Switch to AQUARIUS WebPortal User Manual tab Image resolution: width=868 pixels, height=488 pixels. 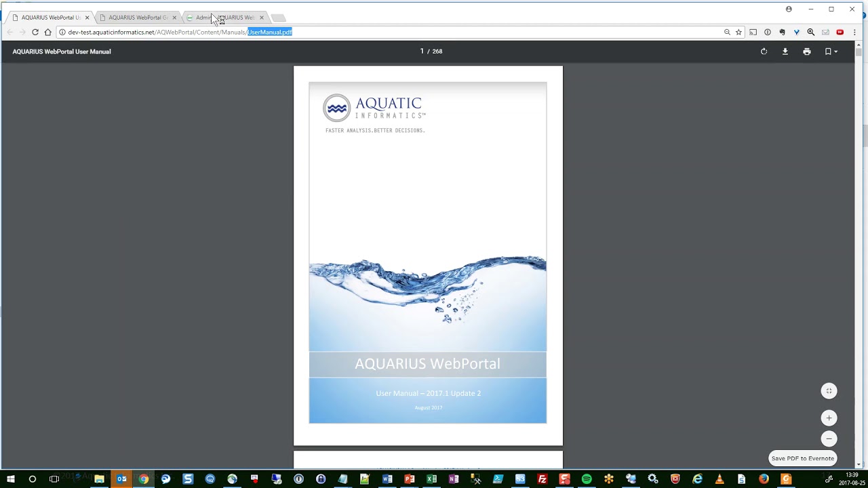(51, 18)
